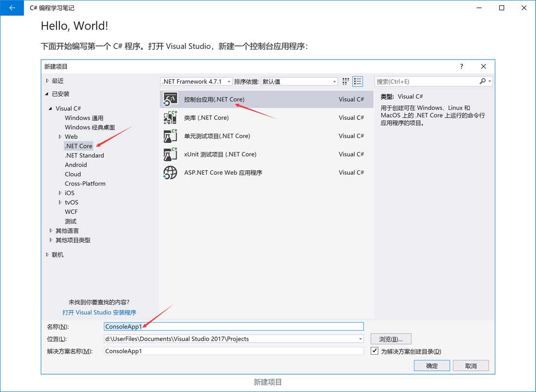Viewport: 536px width, 392px height.
Task: Click the xUnit 测试项目 (.NET Core) label
Action: click(x=220, y=154)
